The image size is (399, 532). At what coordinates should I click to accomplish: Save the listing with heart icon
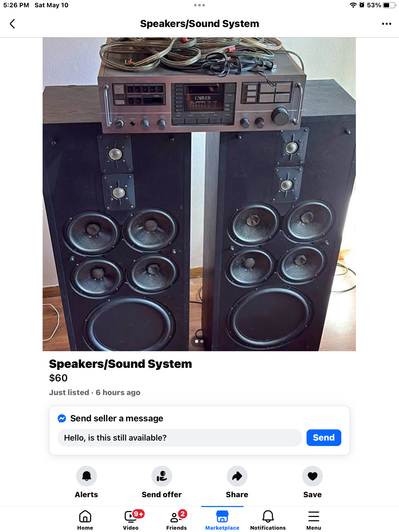(x=312, y=476)
